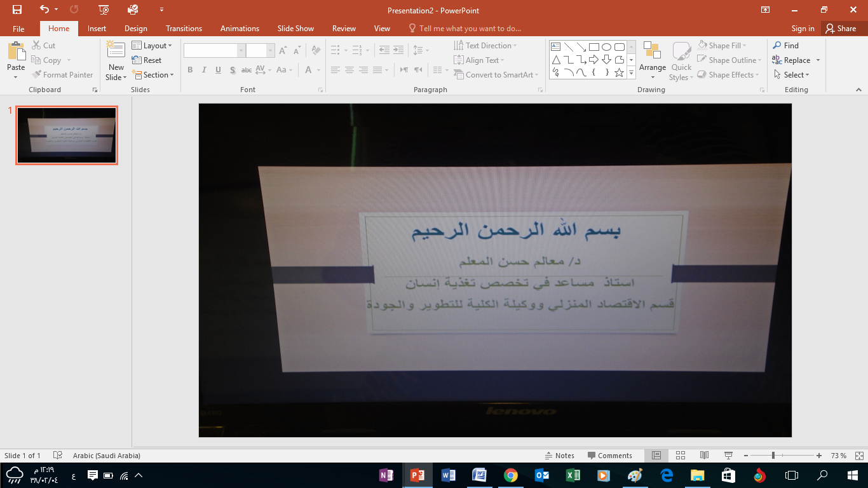This screenshot has width=868, height=488.
Task: Start Slide Show from status bar icon
Action: click(x=728, y=456)
